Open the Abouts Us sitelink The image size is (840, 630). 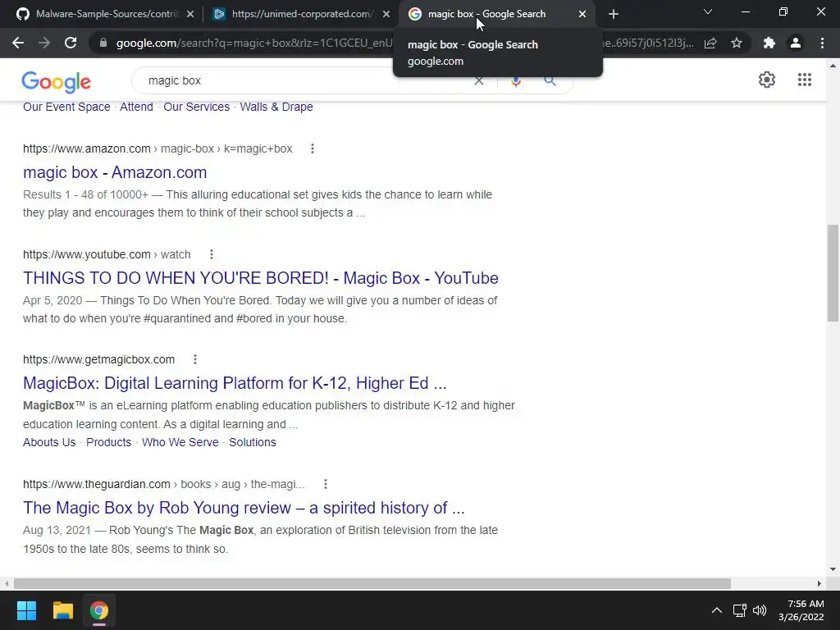click(49, 442)
